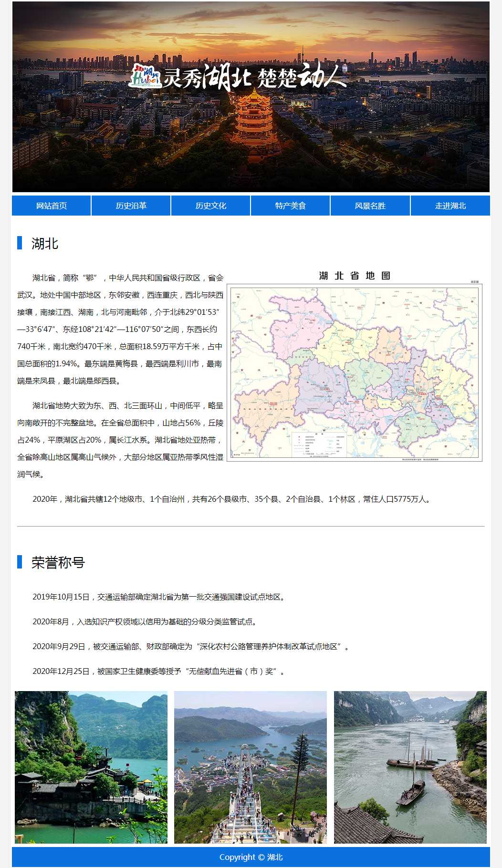Go to the 历史沿革 page
This screenshot has height=868, width=502.
(131, 206)
